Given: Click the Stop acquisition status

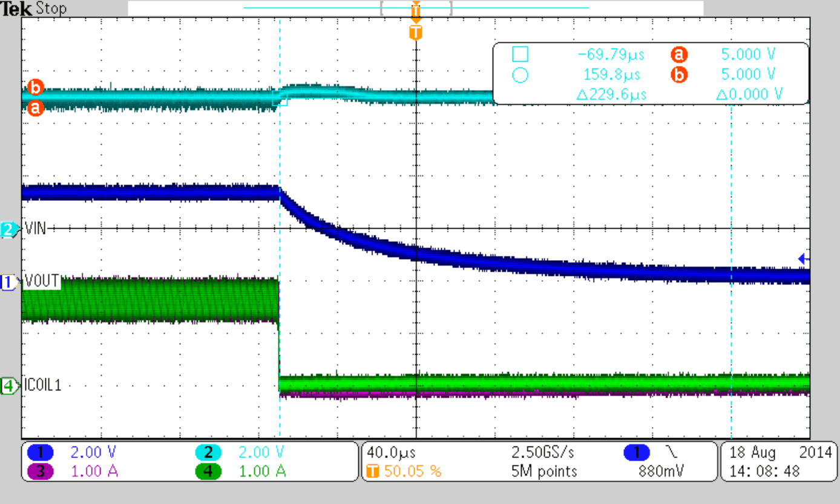Looking at the screenshot, I should click(51, 8).
